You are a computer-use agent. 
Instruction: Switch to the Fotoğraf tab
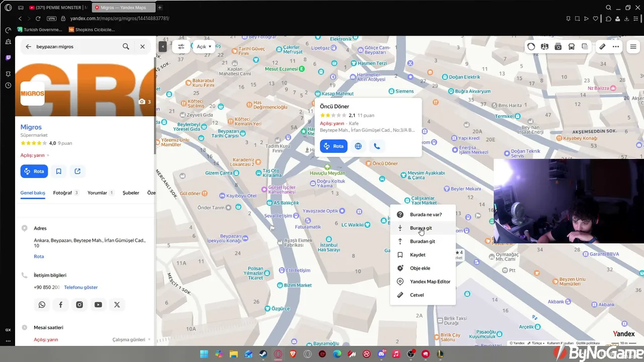(x=66, y=193)
